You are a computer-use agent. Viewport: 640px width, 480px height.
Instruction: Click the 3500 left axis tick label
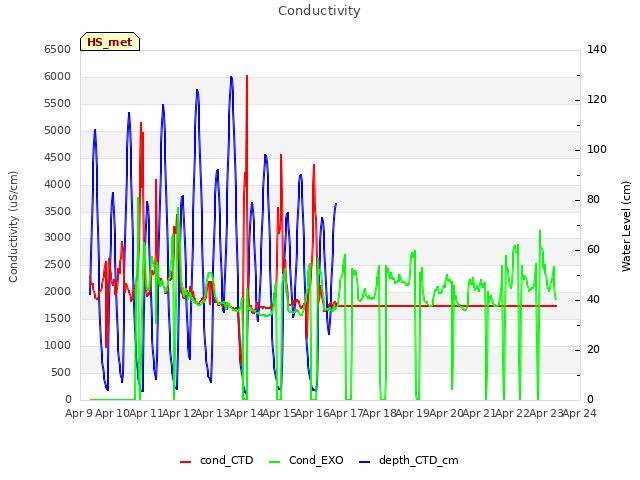click(x=58, y=211)
